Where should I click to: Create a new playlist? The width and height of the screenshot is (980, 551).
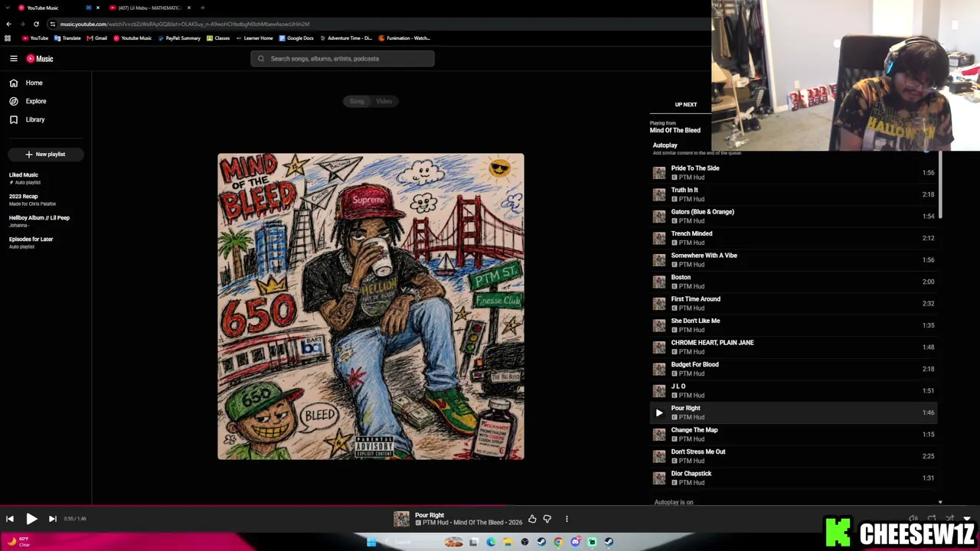point(45,155)
